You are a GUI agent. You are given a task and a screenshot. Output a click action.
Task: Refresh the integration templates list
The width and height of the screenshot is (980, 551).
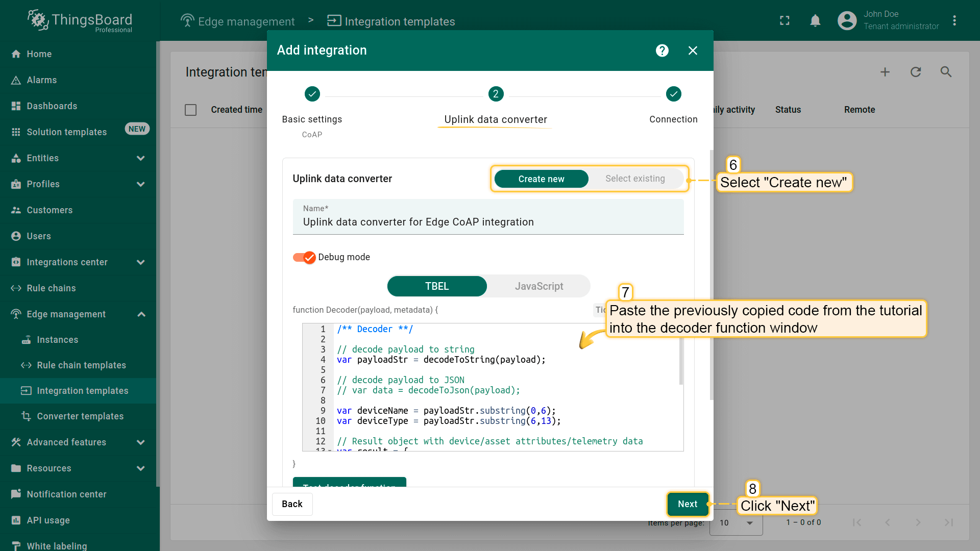tap(916, 72)
